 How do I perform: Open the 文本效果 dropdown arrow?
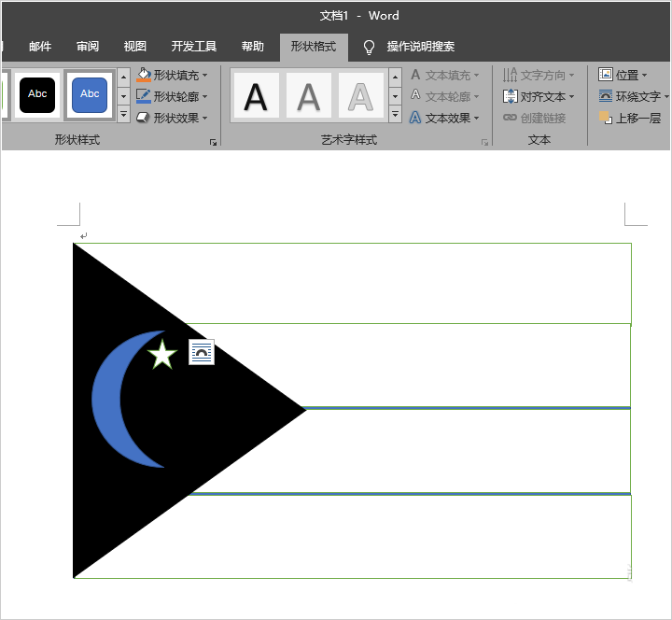477,118
